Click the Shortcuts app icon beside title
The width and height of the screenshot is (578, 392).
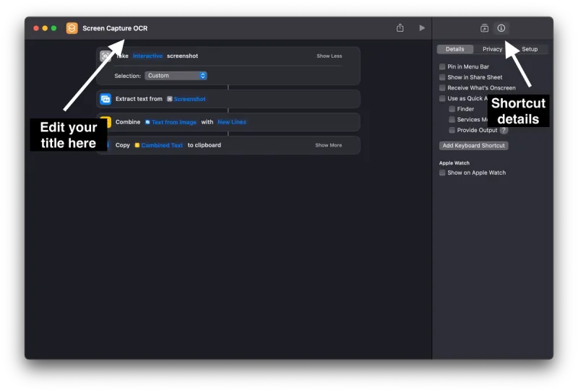(72, 28)
